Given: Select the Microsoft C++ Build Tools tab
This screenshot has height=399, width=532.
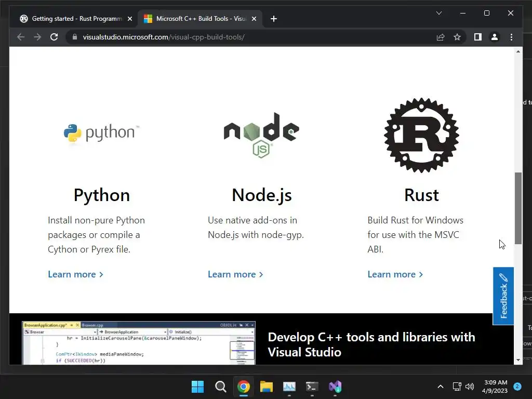Looking at the screenshot, I should [x=200, y=19].
